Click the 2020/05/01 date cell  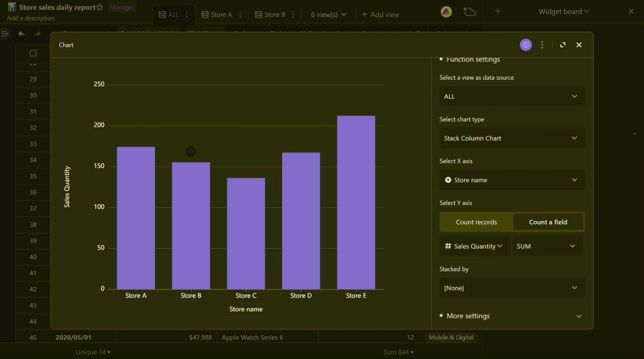[73, 337]
